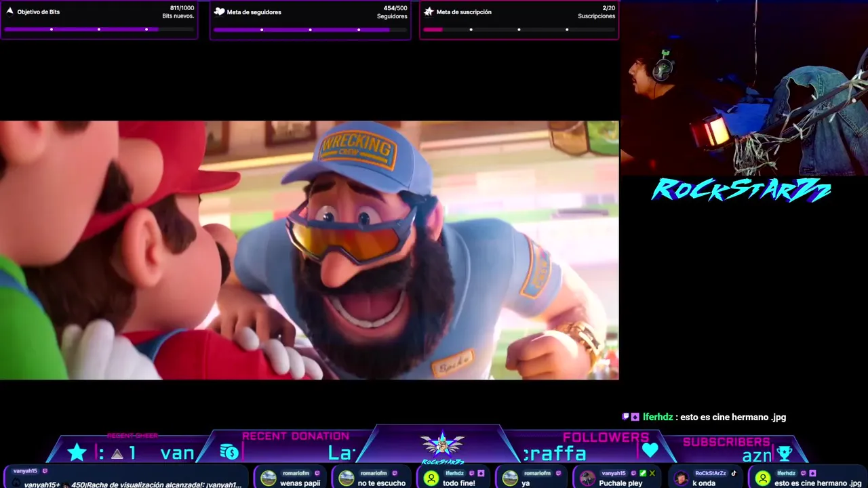Click 'no te escucho' message text
This screenshot has height=488, width=868.
coord(381,483)
